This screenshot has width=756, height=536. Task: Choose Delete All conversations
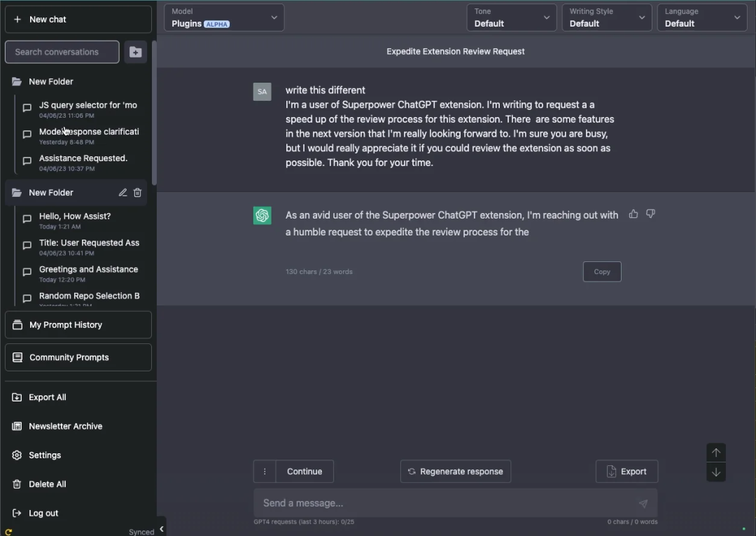pyautogui.click(x=38, y=484)
